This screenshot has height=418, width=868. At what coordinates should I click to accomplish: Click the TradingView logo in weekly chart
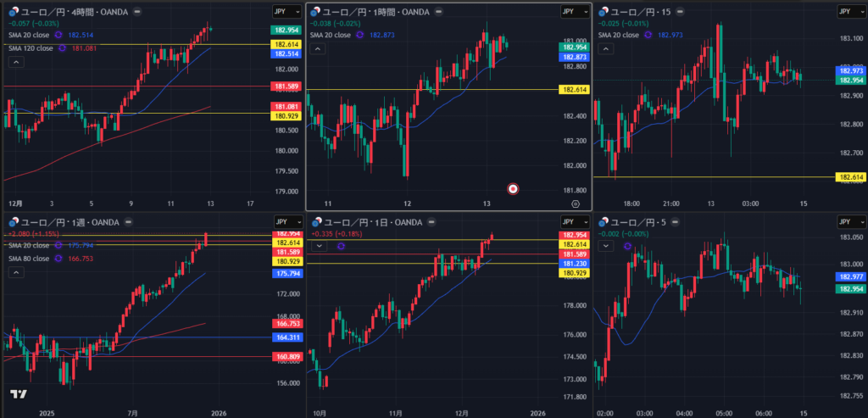[17, 394]
